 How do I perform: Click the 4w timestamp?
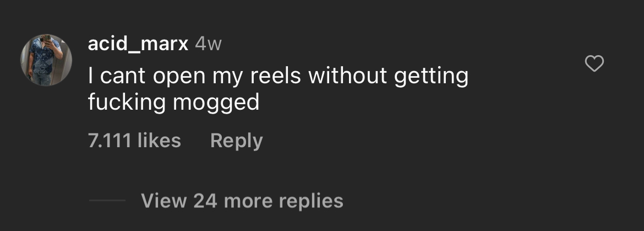tap(208, 44)
